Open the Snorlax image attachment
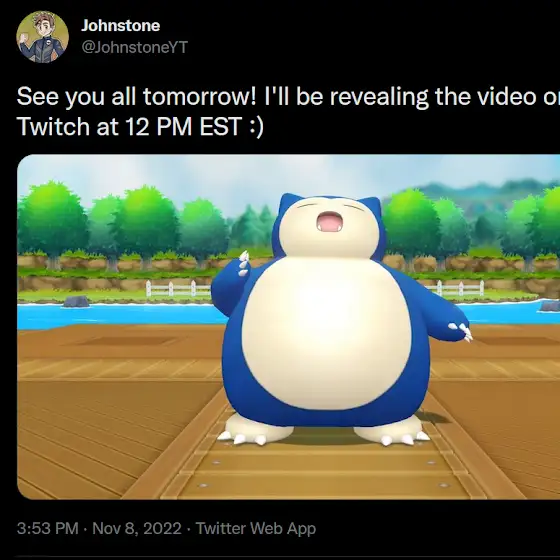Viewport: 560px width, 560px height. point(289,327)
